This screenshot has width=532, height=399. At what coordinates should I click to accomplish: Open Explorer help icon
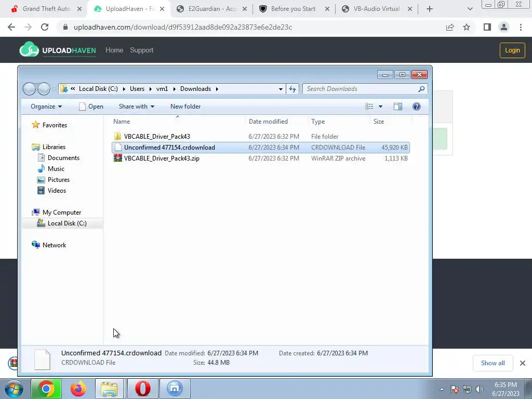[417, 107]
